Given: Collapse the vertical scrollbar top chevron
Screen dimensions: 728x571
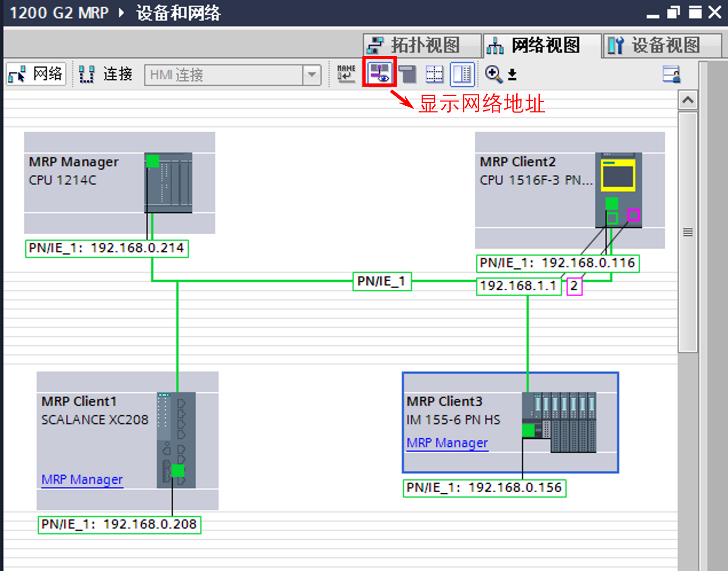Looking at the screenshot, I should [x=688, y=100].
